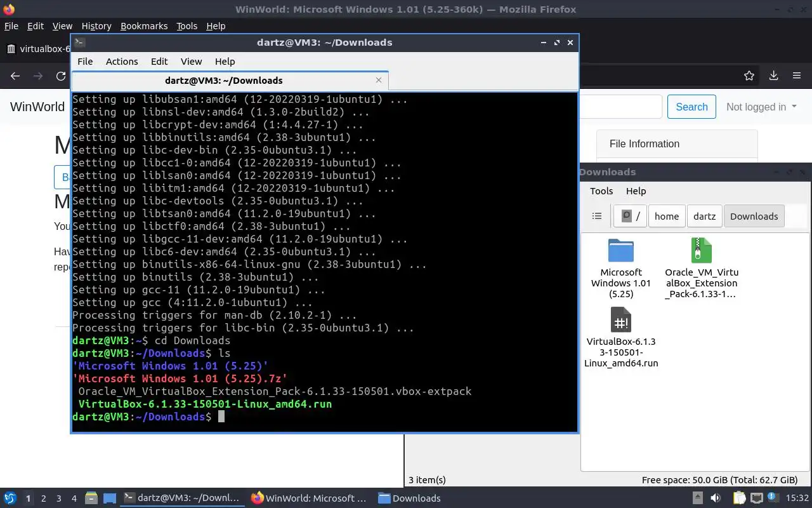The width and height of the screenshot is (812, 508).
Task: Switch to Downloads taskbar entry
Action: [x=410, y=498]
